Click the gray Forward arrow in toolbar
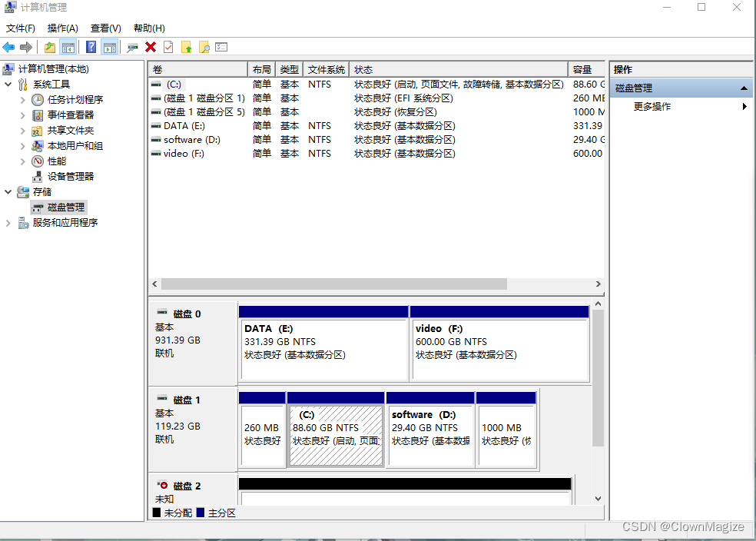 26,47
